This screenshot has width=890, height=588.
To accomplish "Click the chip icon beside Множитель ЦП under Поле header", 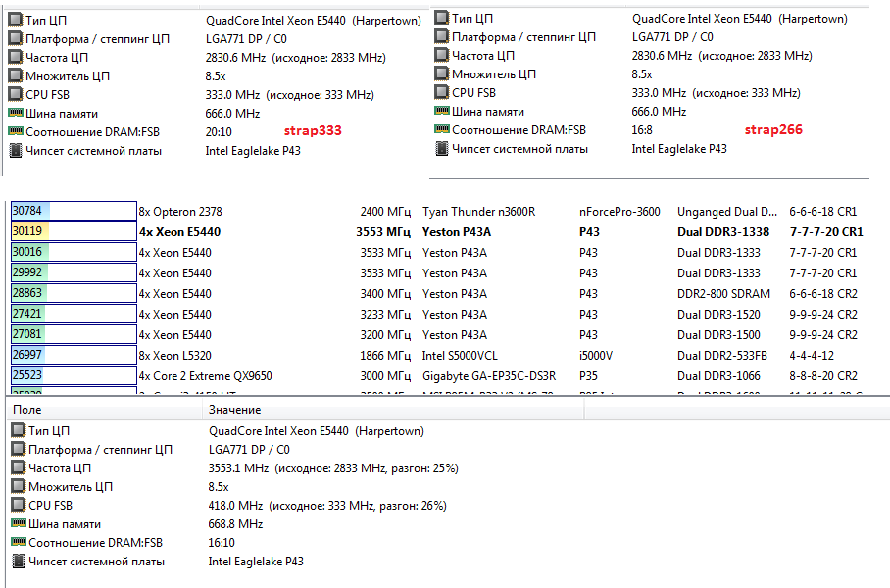I will [x=19, y=486].
